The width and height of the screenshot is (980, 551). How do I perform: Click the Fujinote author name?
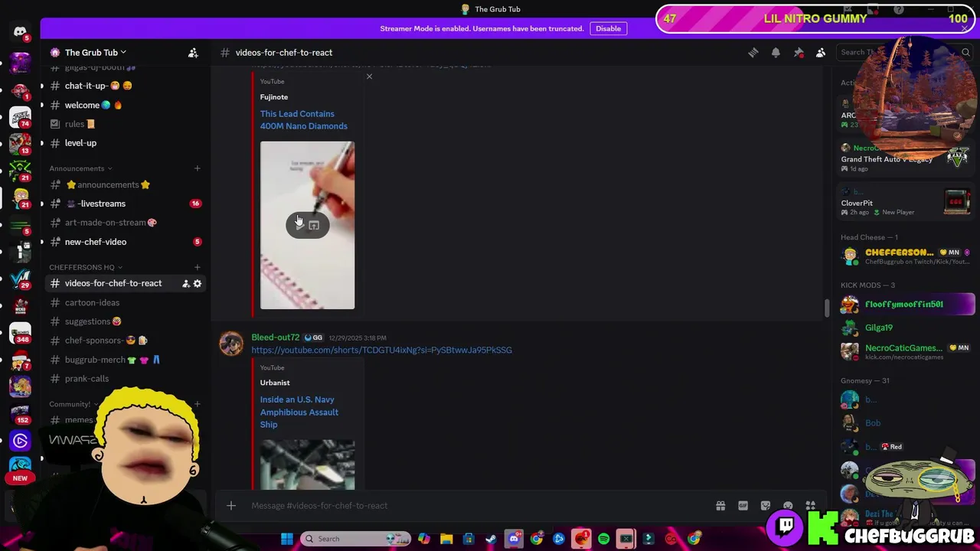(274, 97)
